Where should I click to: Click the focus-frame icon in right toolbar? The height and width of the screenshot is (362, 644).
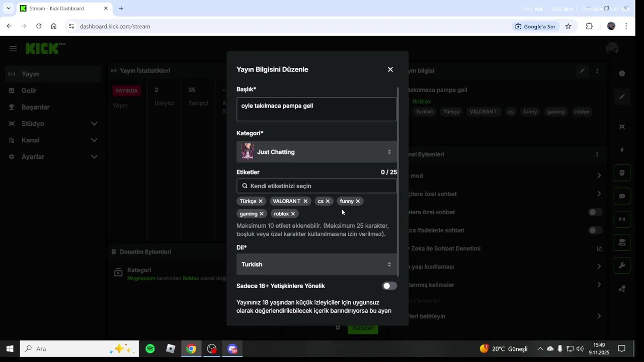click(x=622, y=127)
